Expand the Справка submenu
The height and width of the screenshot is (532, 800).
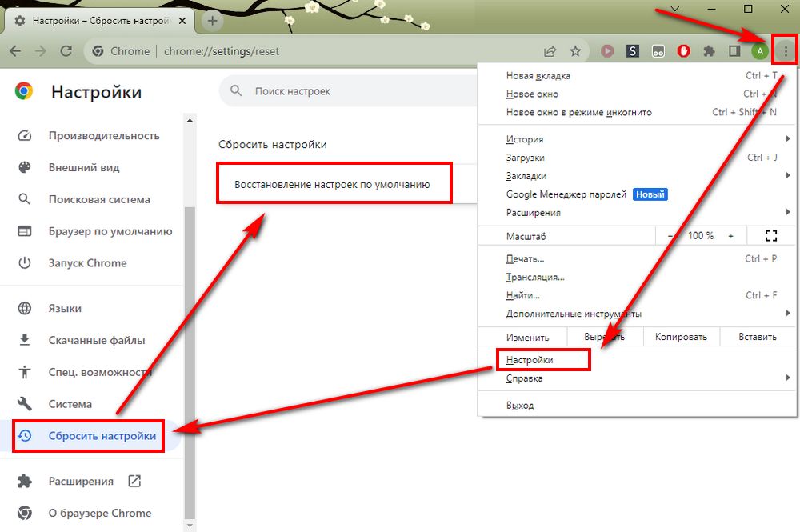637,378
